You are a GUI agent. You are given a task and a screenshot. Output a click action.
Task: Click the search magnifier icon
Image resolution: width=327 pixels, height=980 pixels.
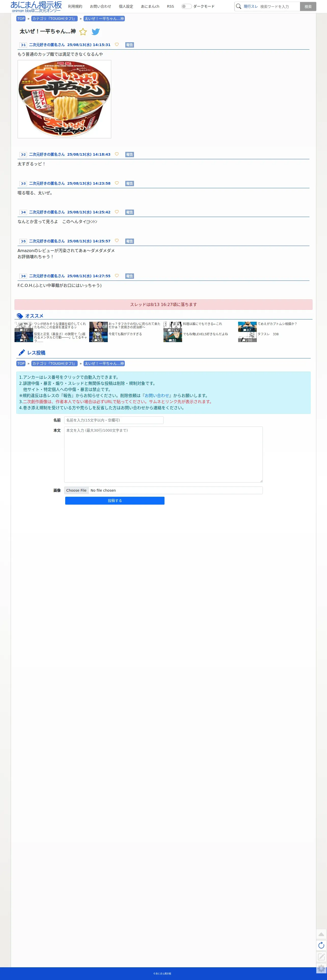(239, 6)
